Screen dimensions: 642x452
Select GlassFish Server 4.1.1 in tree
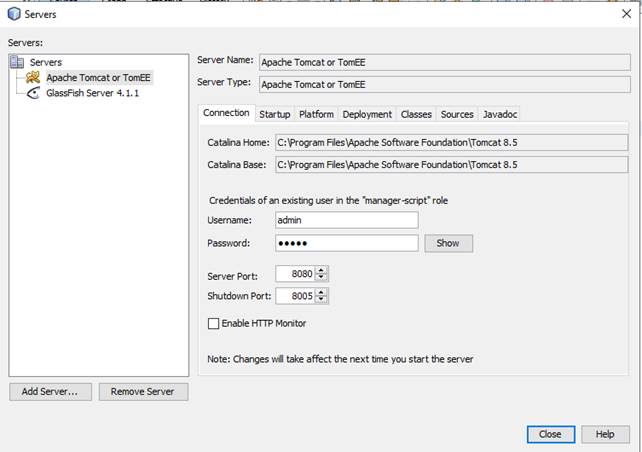pyautogui.click(x=93, y=93)
